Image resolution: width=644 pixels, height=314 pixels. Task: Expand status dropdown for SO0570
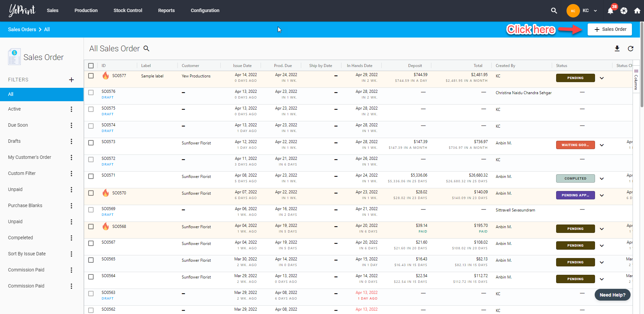pos(602,195)
